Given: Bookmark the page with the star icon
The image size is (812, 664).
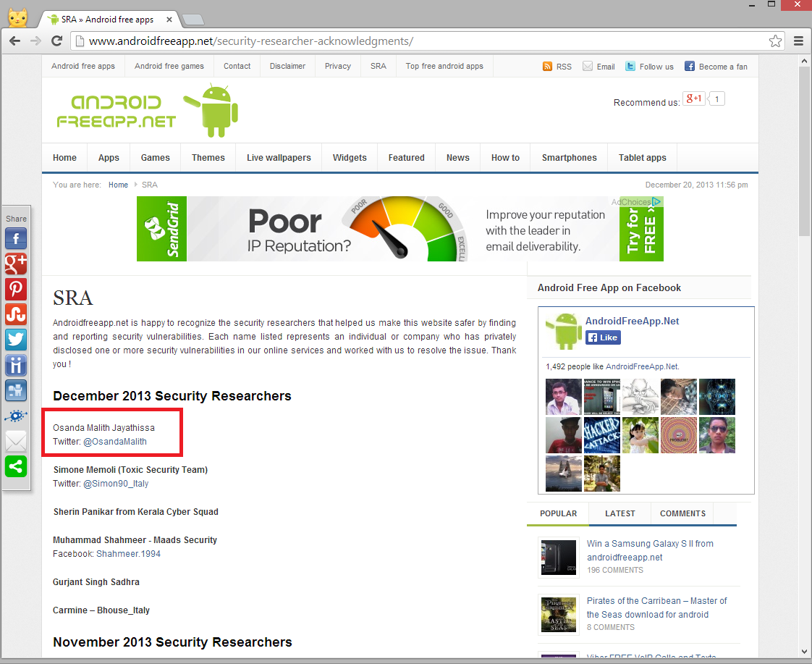Looking at the screenshot, I should pos(775,41).
